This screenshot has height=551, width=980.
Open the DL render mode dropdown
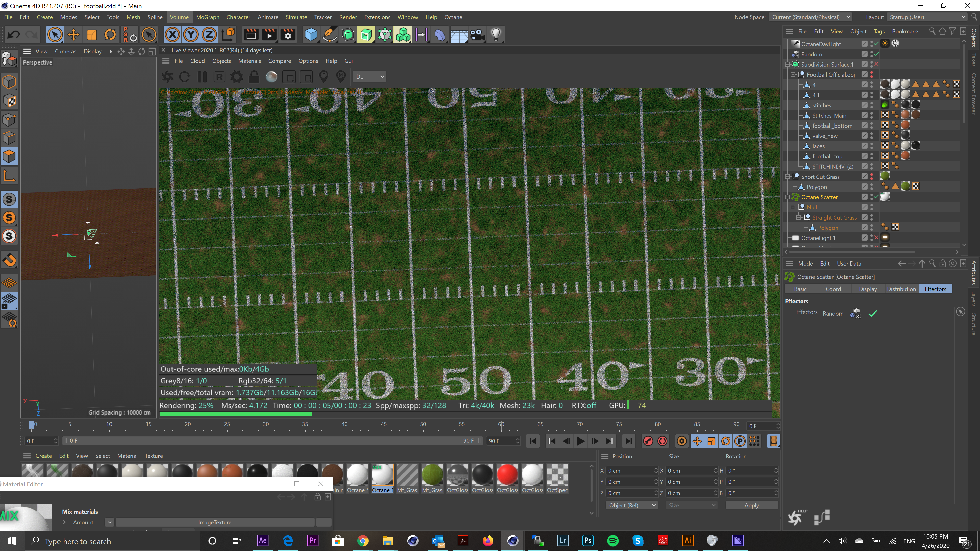pyautogui.click(x=370, y=77)
